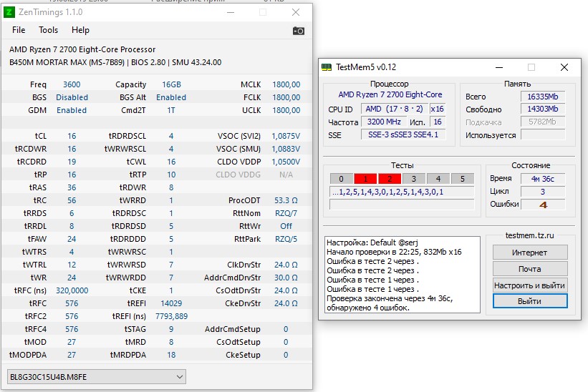Click the tREFI value 14029
588x392 pixels.
[x=171, y=303]
